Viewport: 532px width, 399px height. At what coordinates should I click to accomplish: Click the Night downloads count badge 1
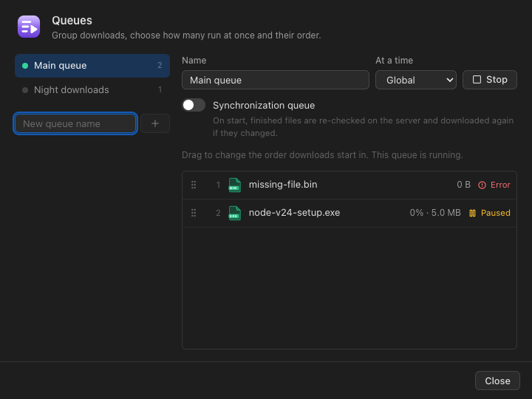(160, 89)
